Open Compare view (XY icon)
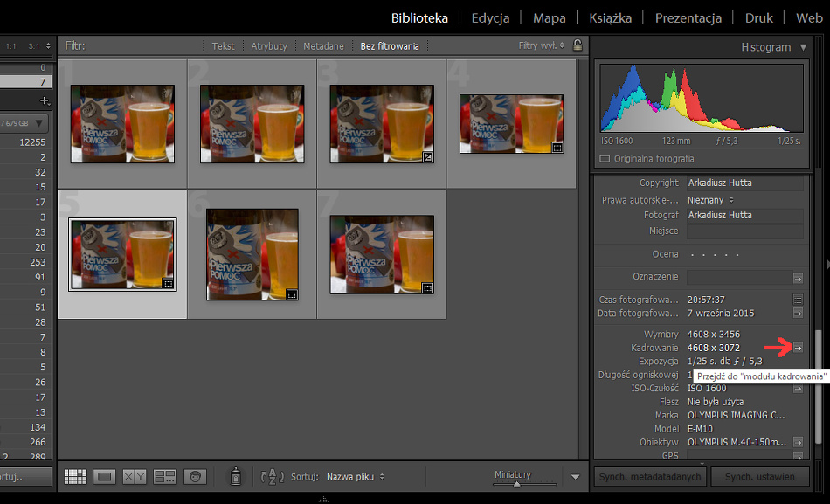The image size is (830, 504). point(135,477)
